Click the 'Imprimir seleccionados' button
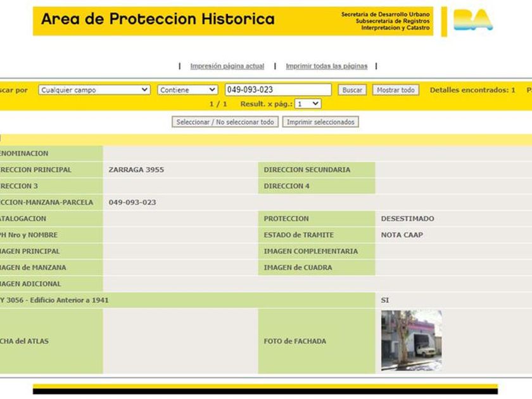The height and width of the screenshot is (399, 532). pyautogui.click(x=320, y=122)
